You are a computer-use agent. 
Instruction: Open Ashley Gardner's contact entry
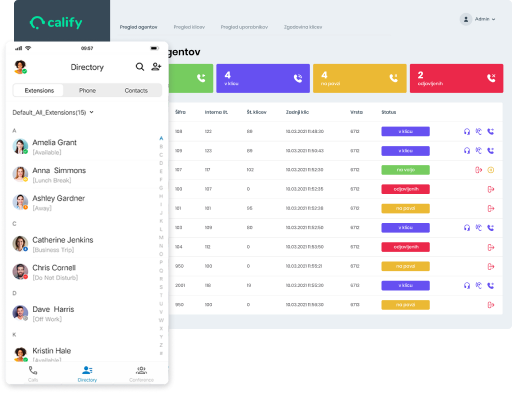[x=83, y=202]
